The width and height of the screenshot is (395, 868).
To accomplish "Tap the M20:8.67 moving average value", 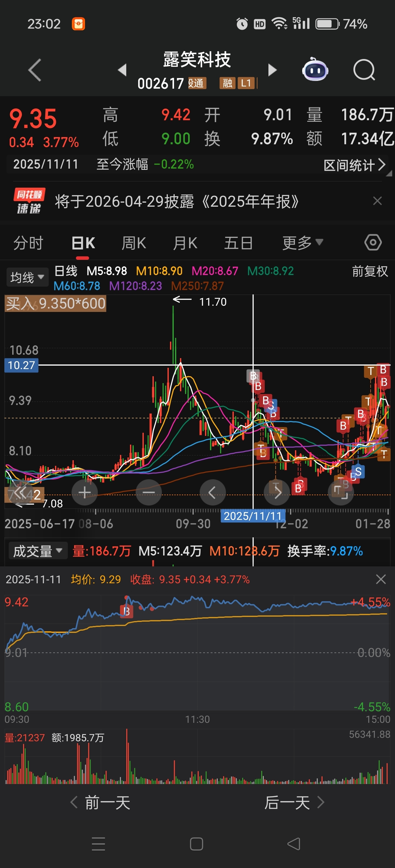I will [215, 271].
